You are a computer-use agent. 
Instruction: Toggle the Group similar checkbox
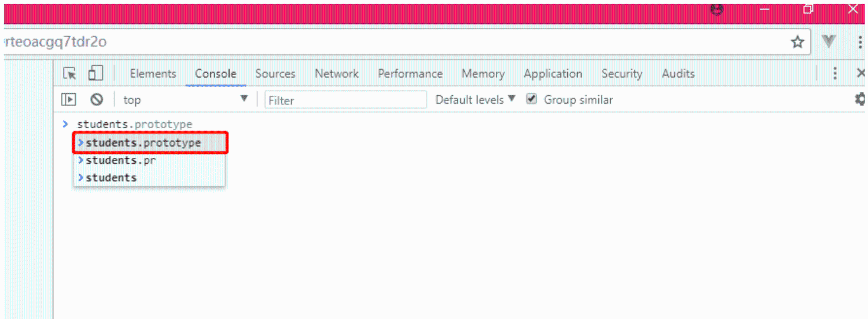[532, 99]
